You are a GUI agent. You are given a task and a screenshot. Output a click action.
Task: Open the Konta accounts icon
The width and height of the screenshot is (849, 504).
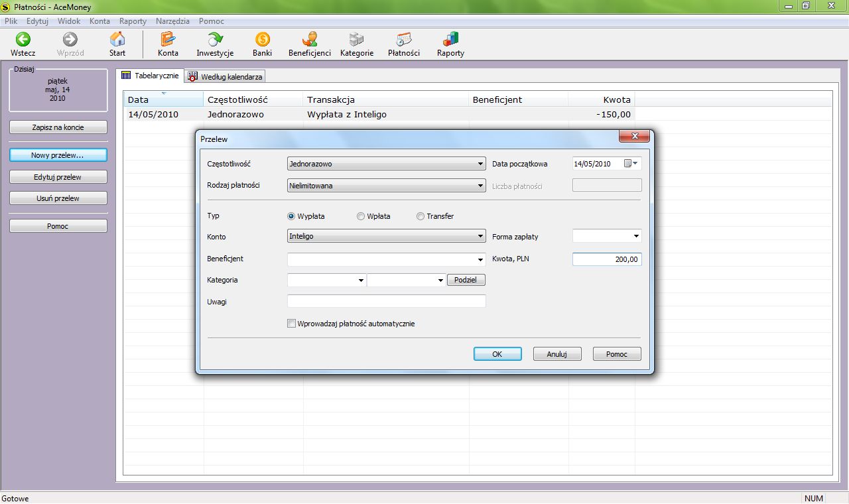click(168, 39)
